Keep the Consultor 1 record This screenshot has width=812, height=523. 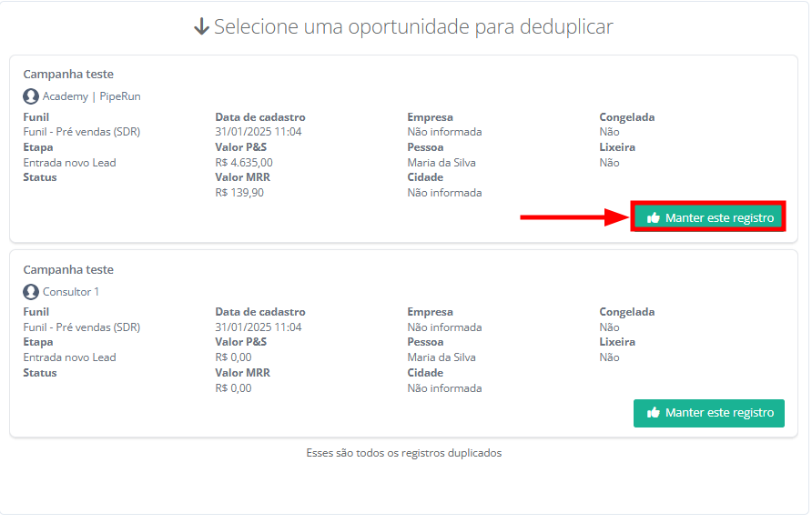(709, 413)
